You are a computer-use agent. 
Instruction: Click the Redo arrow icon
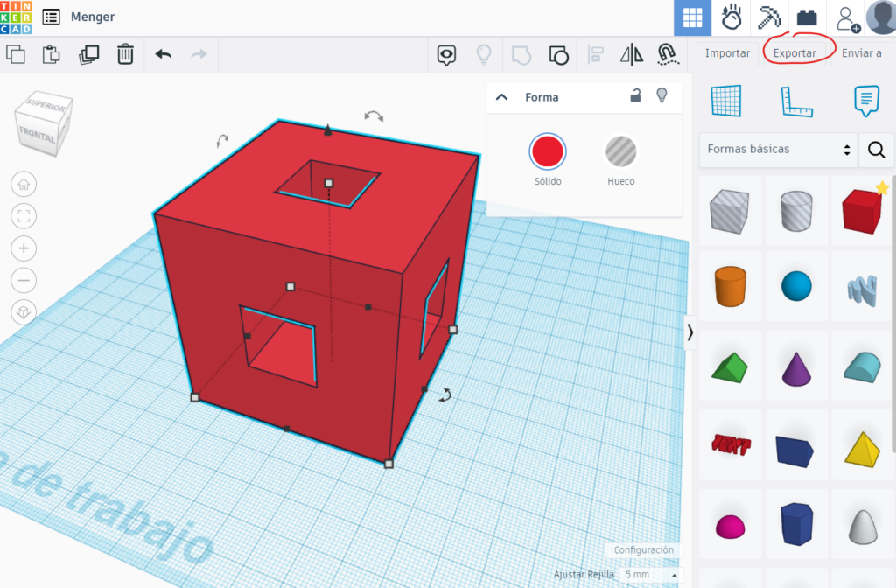pos(199,54)
